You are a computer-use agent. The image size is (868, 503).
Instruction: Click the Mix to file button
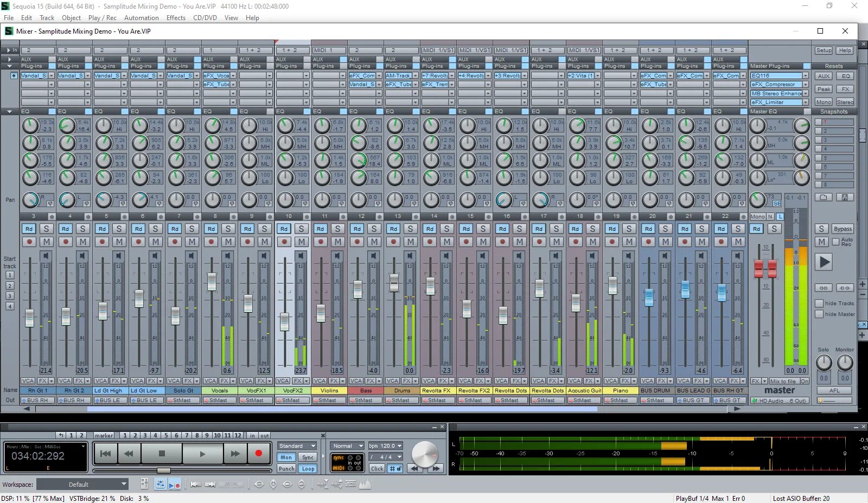click(x=783, y=381)
